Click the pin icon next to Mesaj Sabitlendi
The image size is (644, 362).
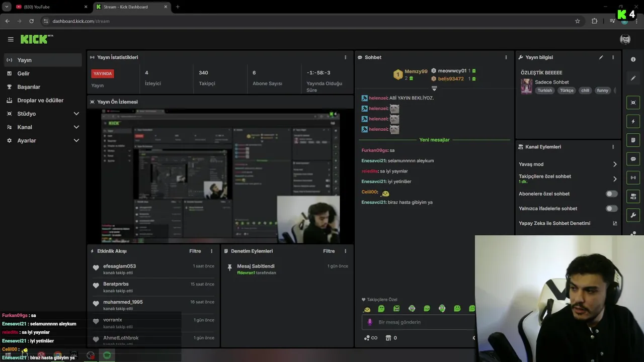[229, 267]
